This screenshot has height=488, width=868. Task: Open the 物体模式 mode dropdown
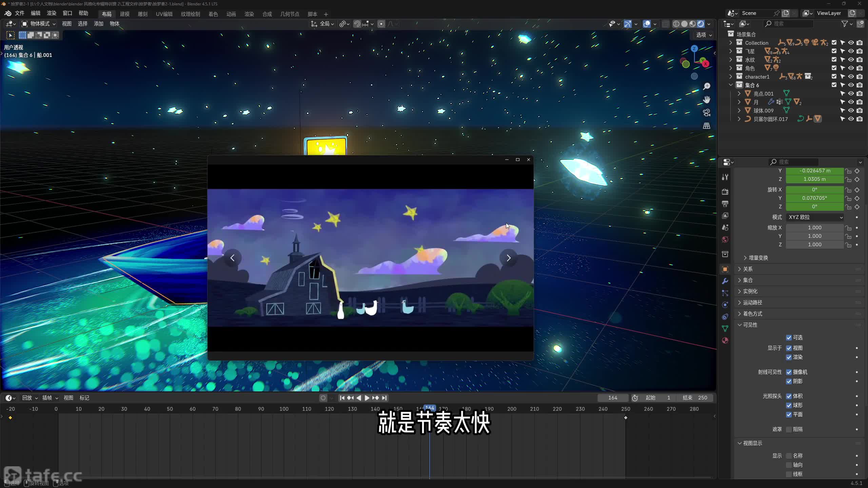point(38,24)
